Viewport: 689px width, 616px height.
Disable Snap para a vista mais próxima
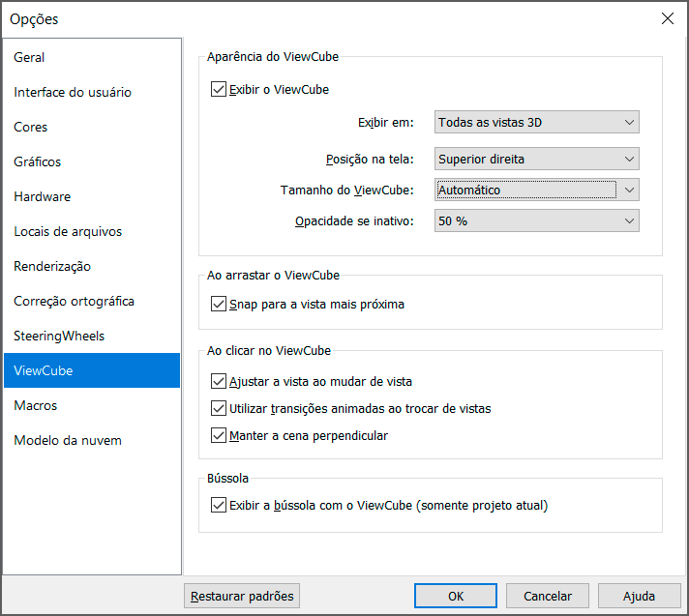[218, 305]
